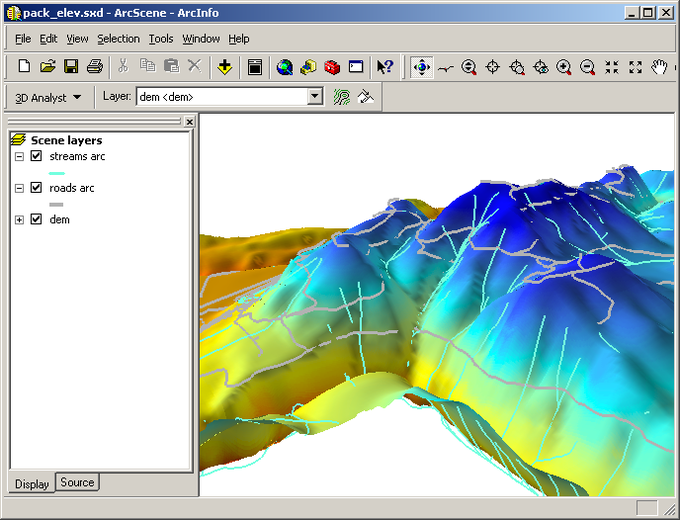680x520 pixels.
Task: Click the Save floppy disk icon
Action: click(71, 67)
